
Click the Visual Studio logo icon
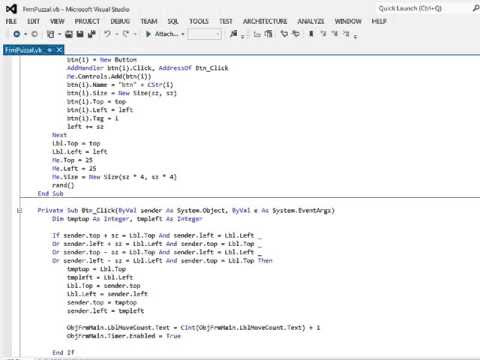tap(11, 9)
